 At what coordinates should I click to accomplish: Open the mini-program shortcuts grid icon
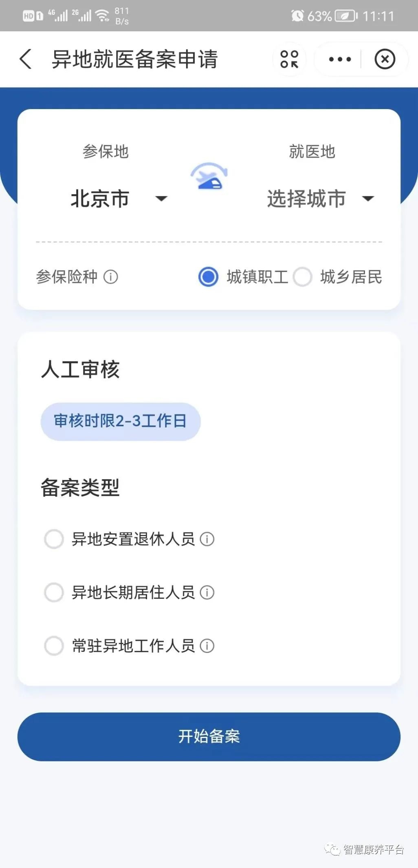tap(289, 59)
